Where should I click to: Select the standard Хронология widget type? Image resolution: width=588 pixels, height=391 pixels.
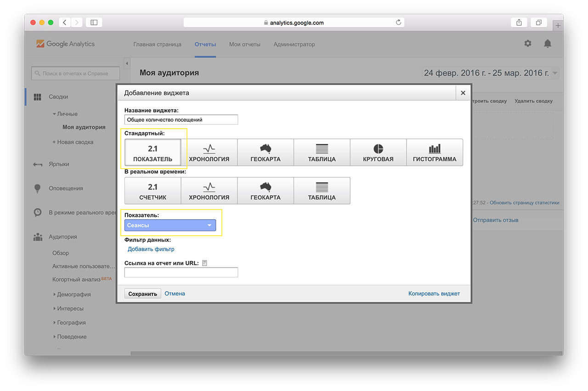pyautogui.click(x=209, y=153)
